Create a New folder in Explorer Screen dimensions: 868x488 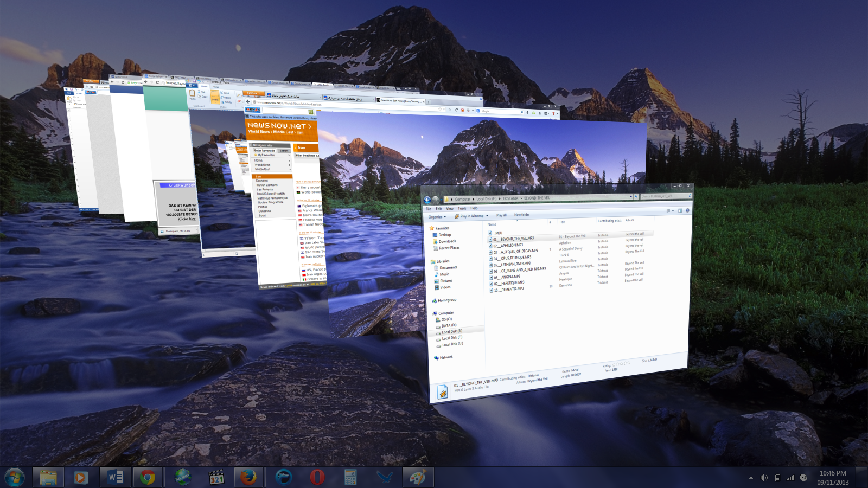[x=522, y=215]
